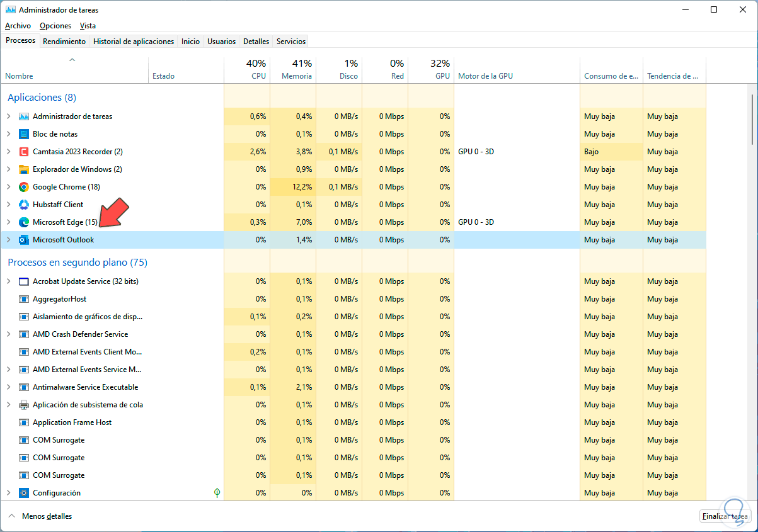This screenshot has height=532, width=758.
Task: Expand the Acrobat Update Service row
Action: pos(8,281)
